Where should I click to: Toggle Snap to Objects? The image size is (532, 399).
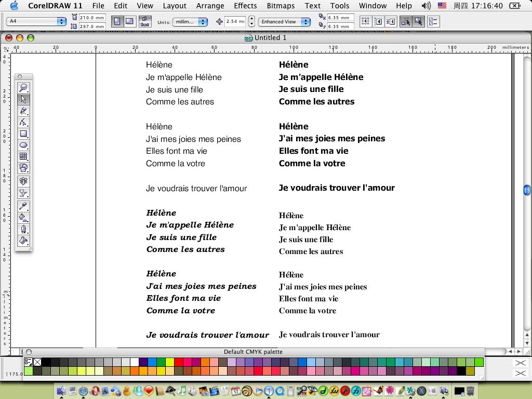[x=391, y=21]
